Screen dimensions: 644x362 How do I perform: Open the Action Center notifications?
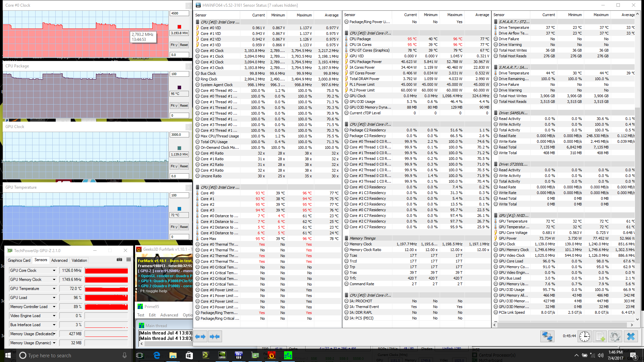tap(633, 355)
